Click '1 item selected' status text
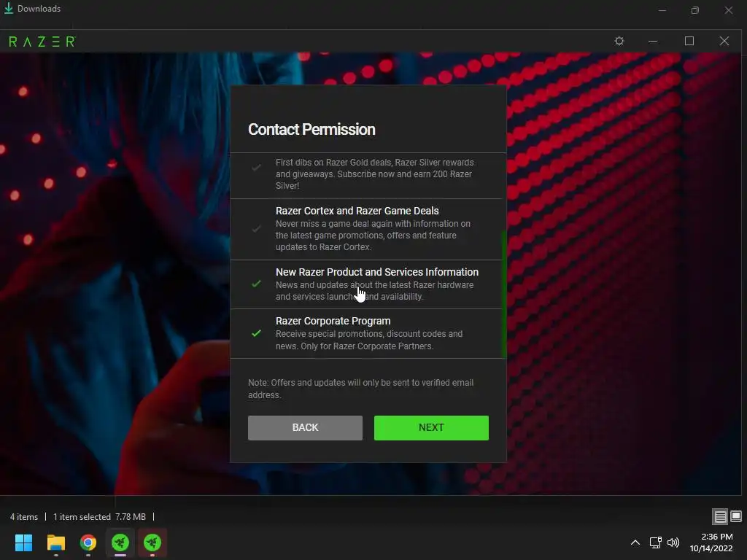747x560 pixels. [x=82, y=517]
